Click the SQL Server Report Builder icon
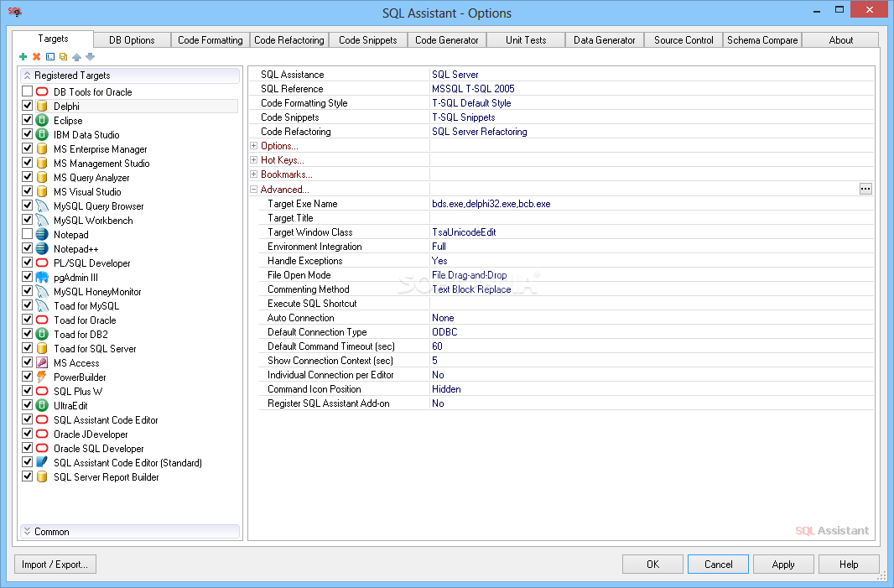Screen dimensions: 894x588 click(x=42, y=476)
